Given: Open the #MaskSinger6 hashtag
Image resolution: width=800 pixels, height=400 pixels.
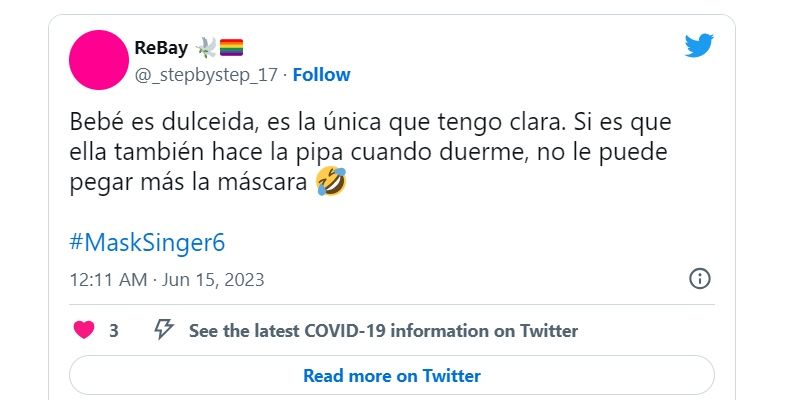Looking at the screenshot, I should point(147,243).
